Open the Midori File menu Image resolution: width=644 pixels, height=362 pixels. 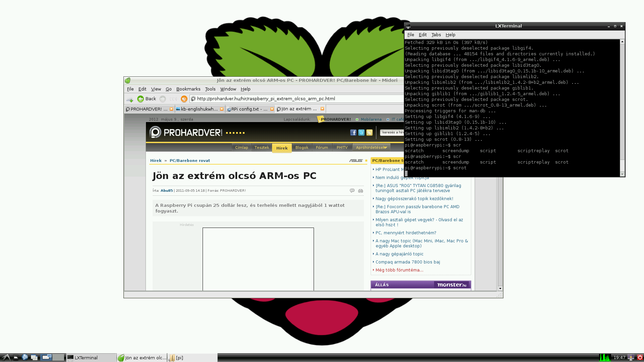point(130,89)
